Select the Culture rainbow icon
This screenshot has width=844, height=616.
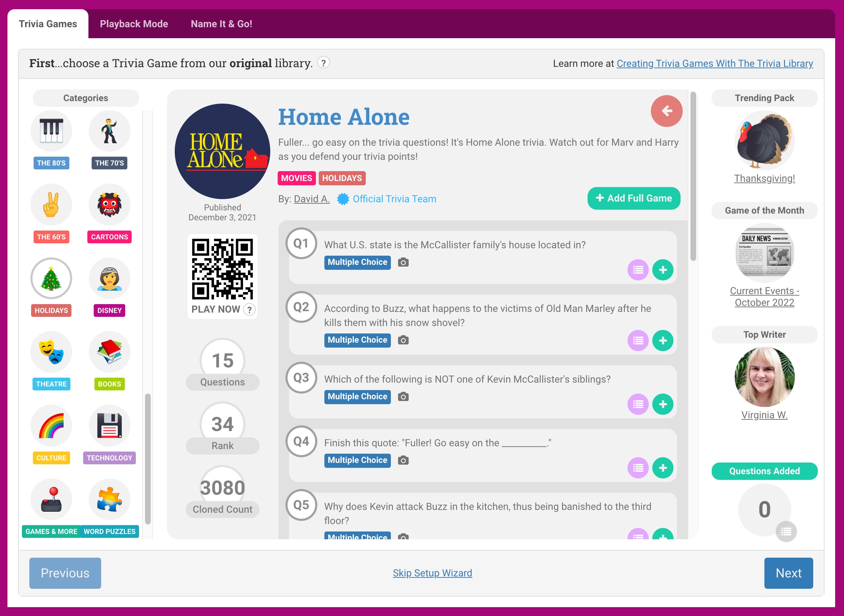click(x=51, y=425)
